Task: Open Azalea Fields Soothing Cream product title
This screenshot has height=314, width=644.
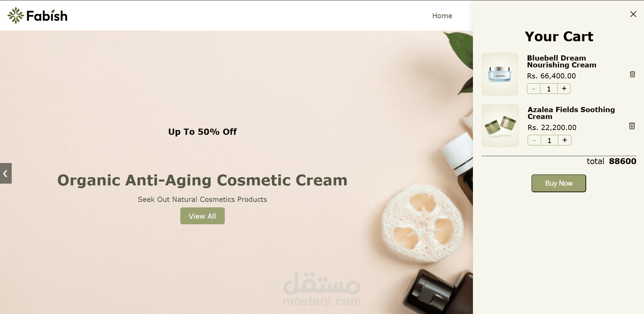Action: pos(571,113)
